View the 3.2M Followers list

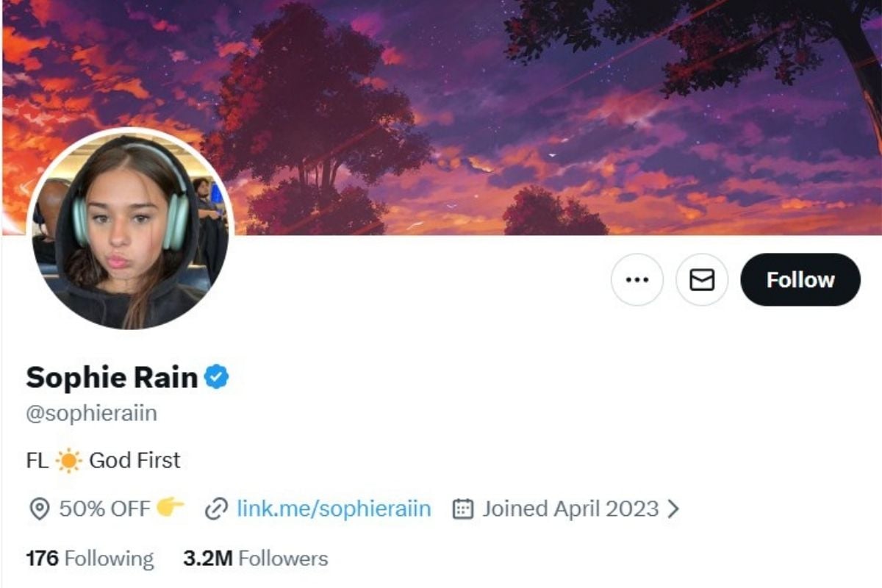pos(255,559)
